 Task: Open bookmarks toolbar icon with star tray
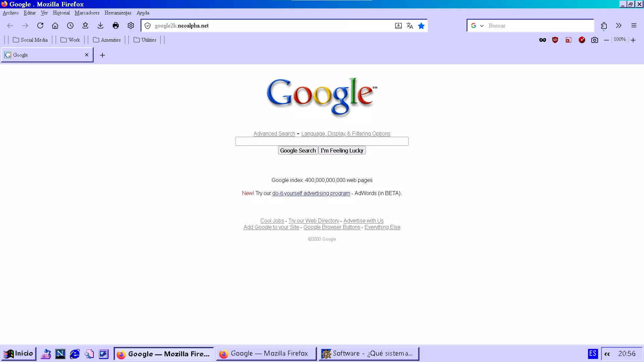coord(85,25)
